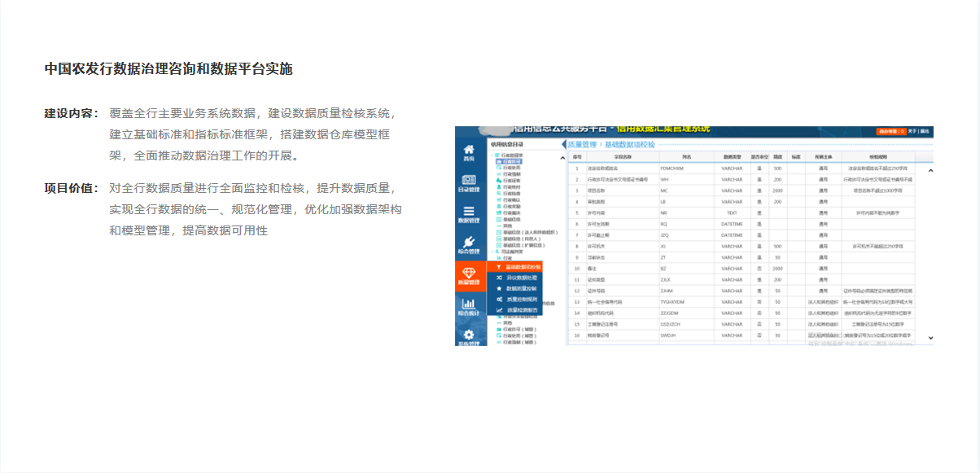
Task: Open 数据质量控制 menu entry
Action: pyautogui.click(x=521, y=288)
